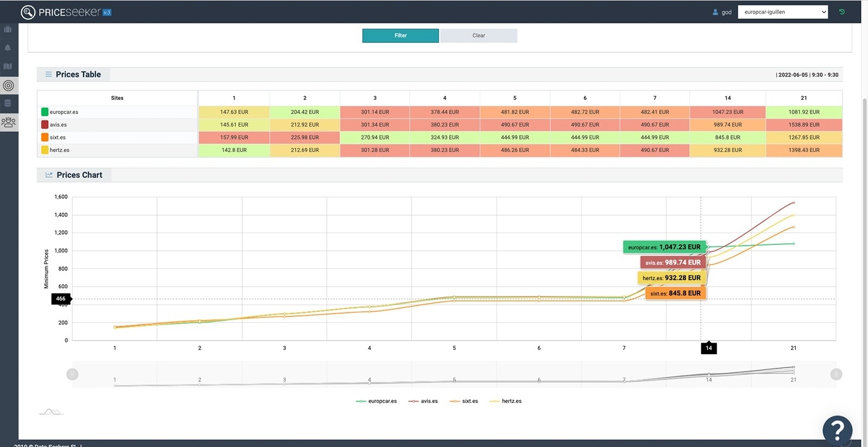Click the Prices Table list icon
The height and width of the screenshot is (447, 868).
48,74
